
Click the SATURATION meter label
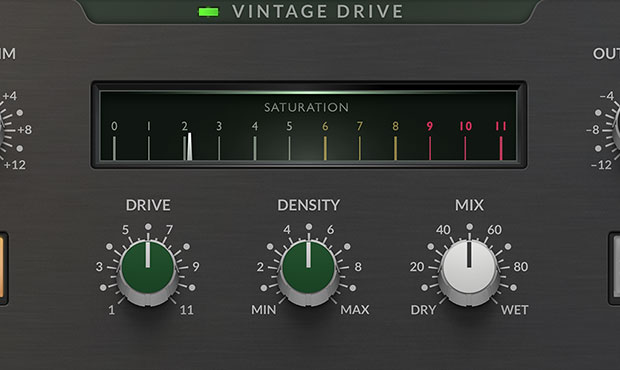coord(306,107)
